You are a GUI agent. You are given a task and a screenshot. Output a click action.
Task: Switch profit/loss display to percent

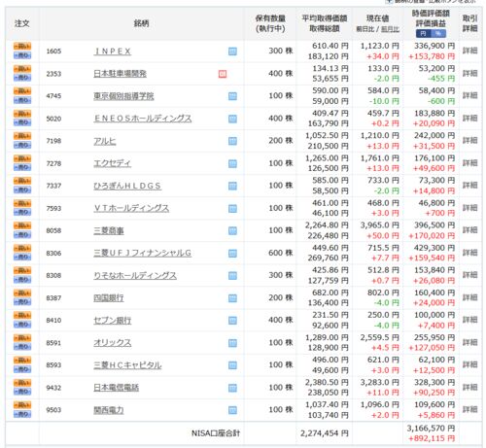(438, 34)
